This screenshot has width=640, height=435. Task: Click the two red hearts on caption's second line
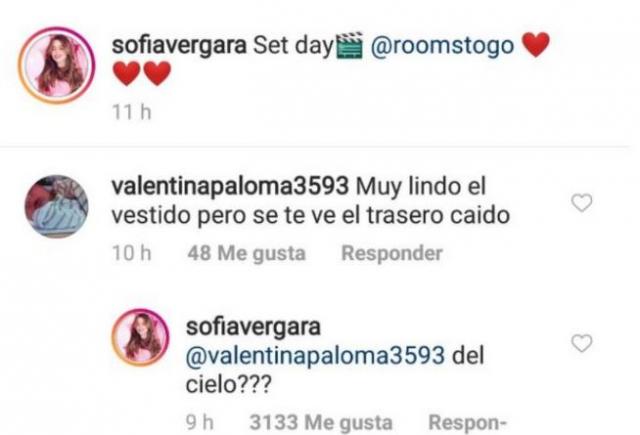[x=142, y=73]
